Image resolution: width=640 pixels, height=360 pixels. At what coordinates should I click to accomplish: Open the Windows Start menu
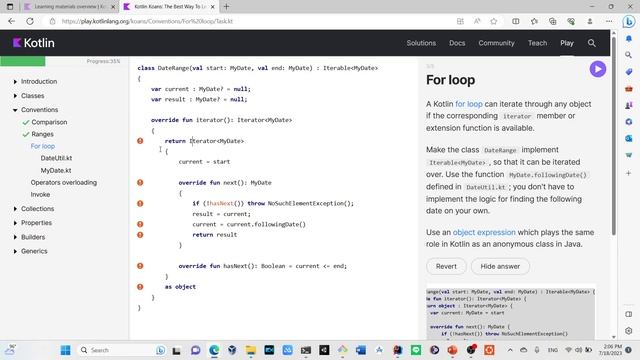pyautogui.click(x=65, y=350)
